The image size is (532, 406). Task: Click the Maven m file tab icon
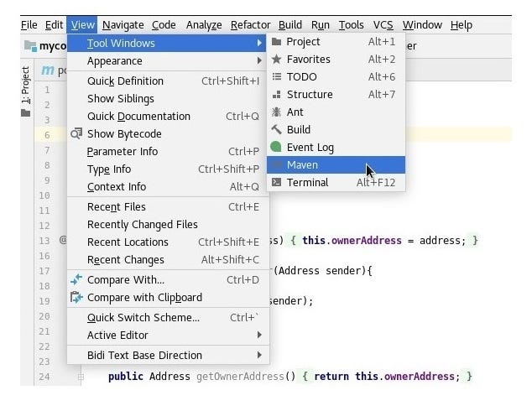click(48, 70)
